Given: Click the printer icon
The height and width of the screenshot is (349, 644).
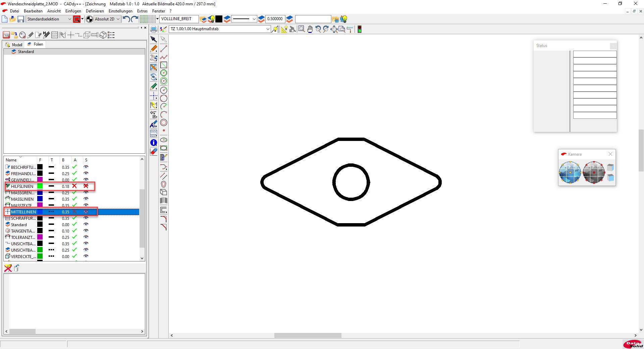Looking at the screenshot, I should point(154,29).
